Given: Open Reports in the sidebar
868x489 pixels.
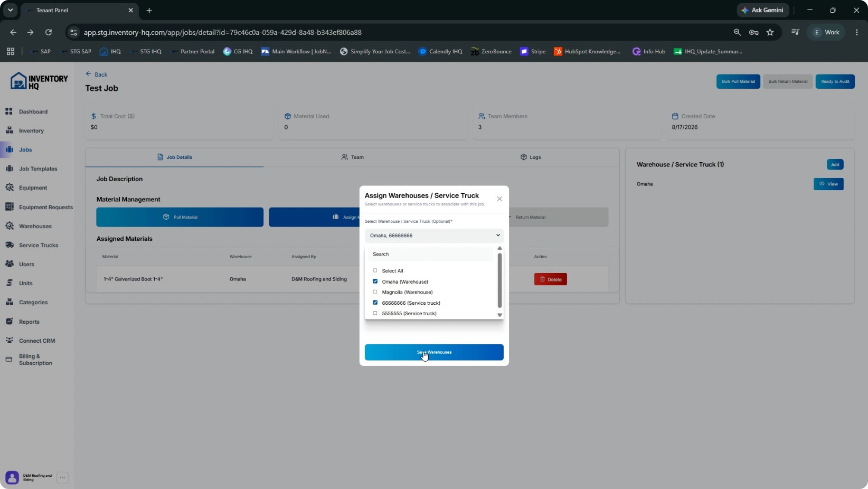Looking at the screenshot, I should tap(29, 322).
